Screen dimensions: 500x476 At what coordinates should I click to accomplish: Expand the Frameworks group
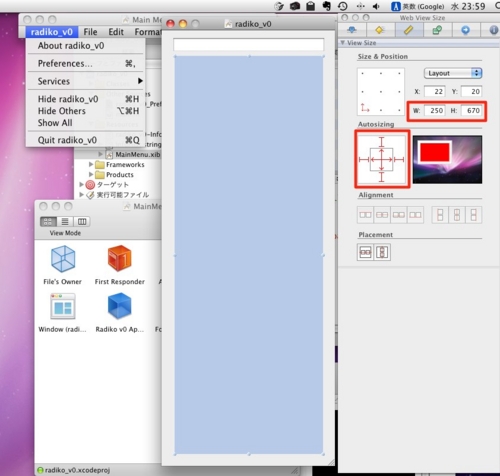[91, 164]
